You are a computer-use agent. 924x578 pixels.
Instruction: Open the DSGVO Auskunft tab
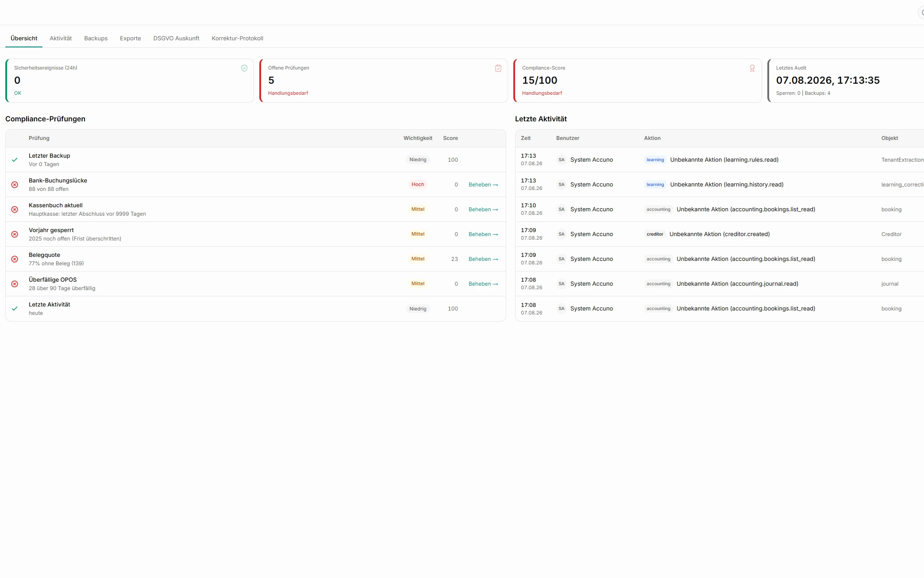(176, 38)
